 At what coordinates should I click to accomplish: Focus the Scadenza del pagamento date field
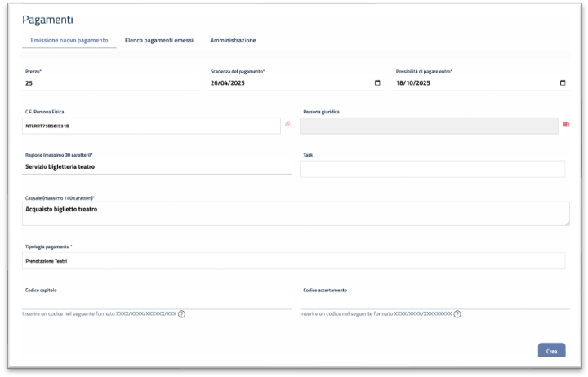pos(286,82)
